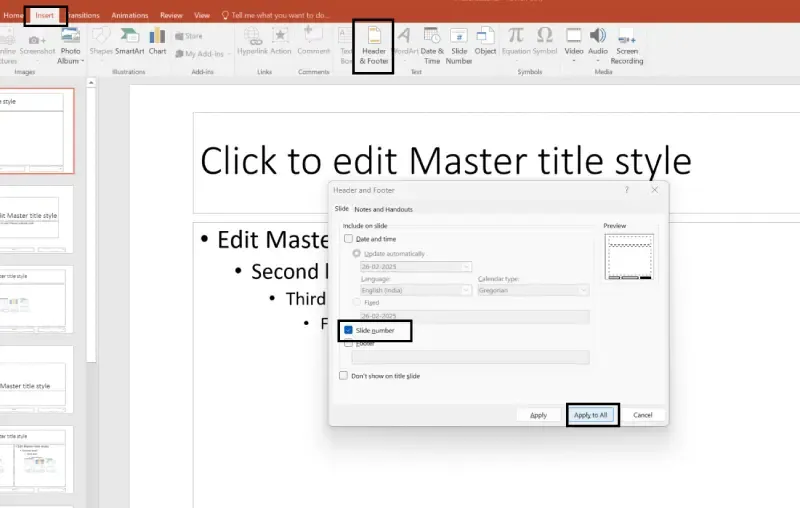Image resolution: width=800 pixels, height=508 pixels.
Task: Open Header & Footer in the ribbon
Action: click(x=373, y=46)
